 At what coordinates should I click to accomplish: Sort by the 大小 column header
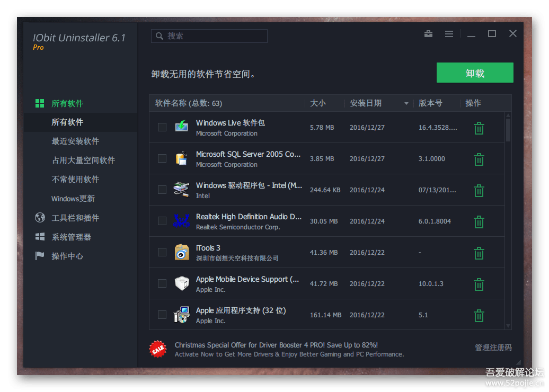point(317,103)
